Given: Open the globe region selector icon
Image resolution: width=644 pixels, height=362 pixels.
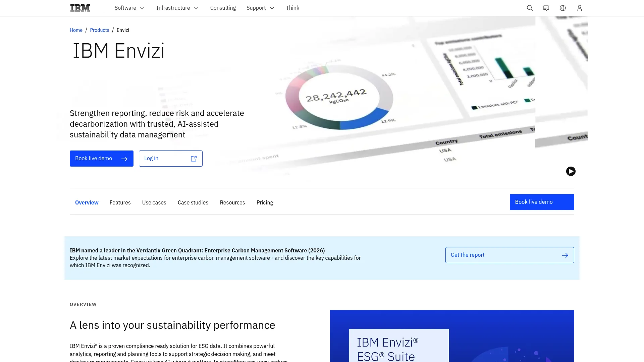Looking at the screenshot, I should point(563,8).
